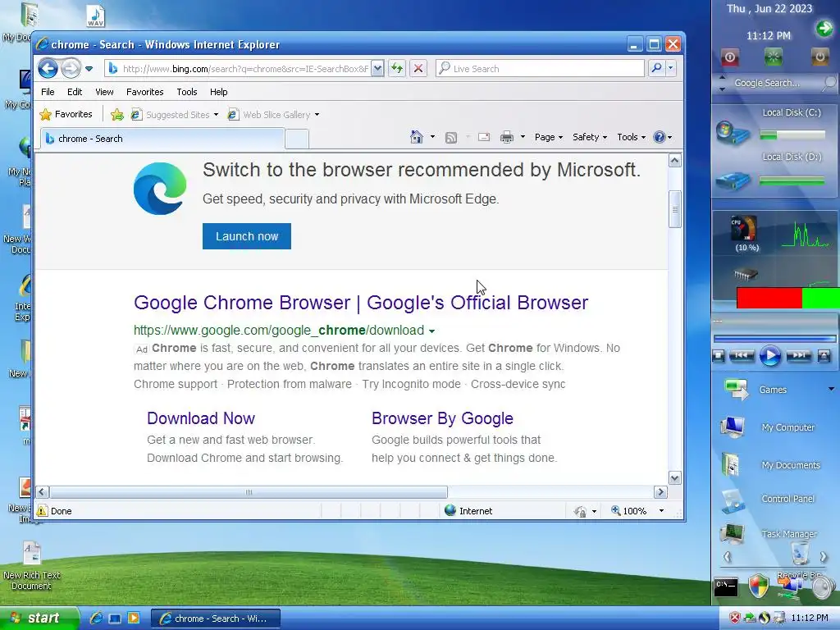Click the Start button
840x630 pixels.
coord(39,619)
